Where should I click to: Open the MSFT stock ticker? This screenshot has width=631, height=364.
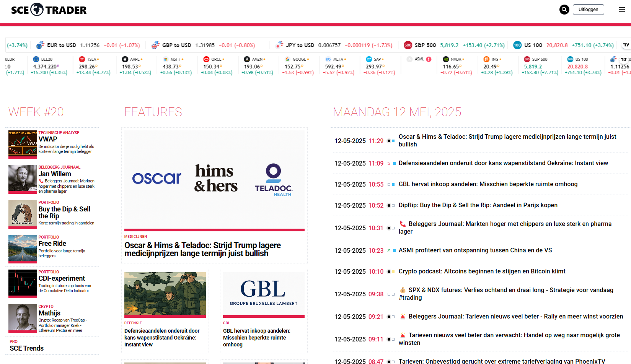click(176, 65)
